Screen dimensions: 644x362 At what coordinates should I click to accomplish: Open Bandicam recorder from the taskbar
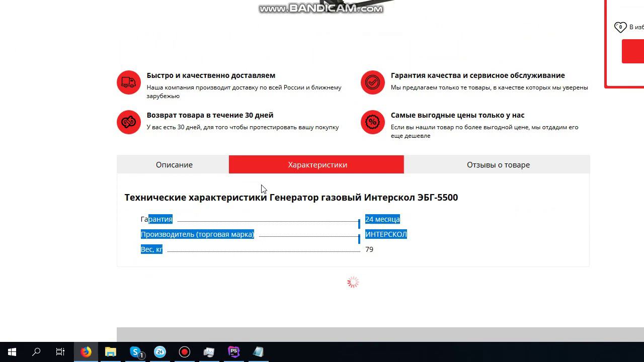coord(185,352)
